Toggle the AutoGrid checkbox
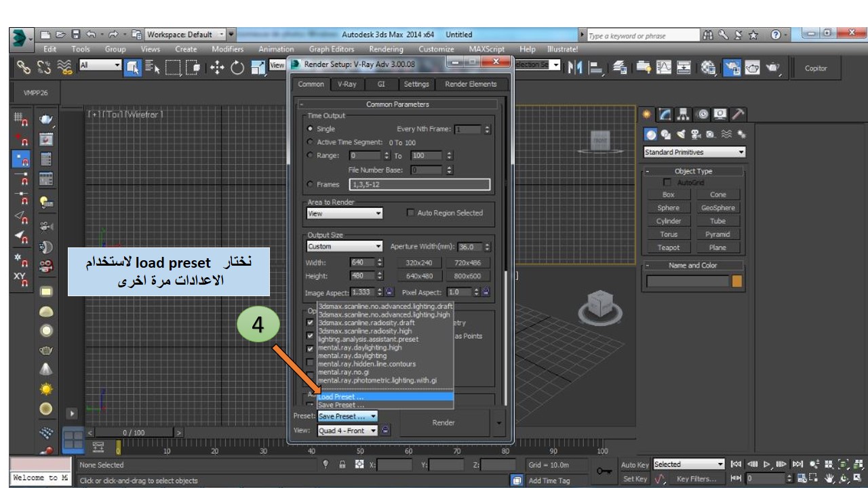The image size is (868, 488). click(x=667, y=183)
